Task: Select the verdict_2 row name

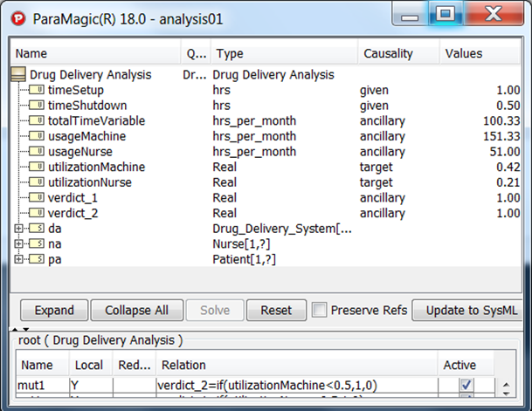Action: pos(73,213)
